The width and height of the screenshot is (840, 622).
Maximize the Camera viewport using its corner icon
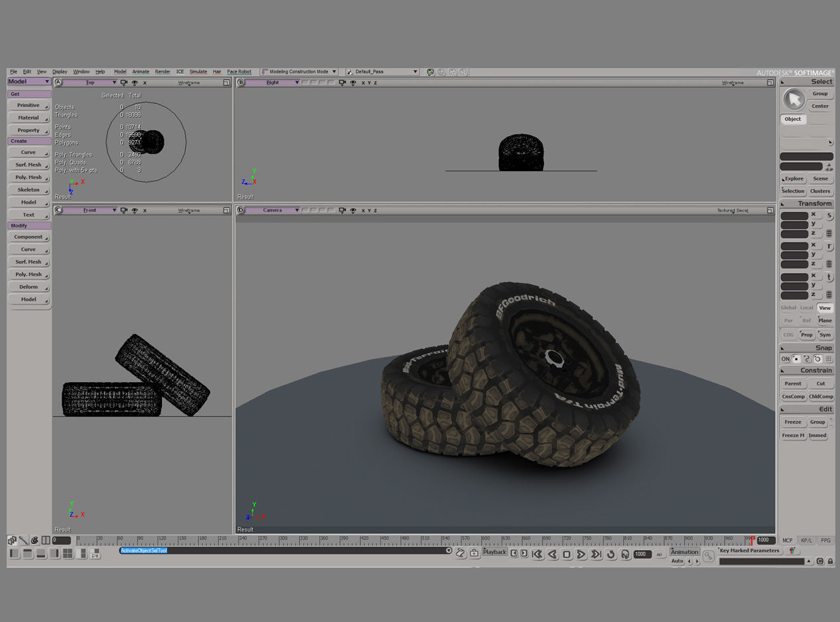pyautogui.click(x=771, y=210)
